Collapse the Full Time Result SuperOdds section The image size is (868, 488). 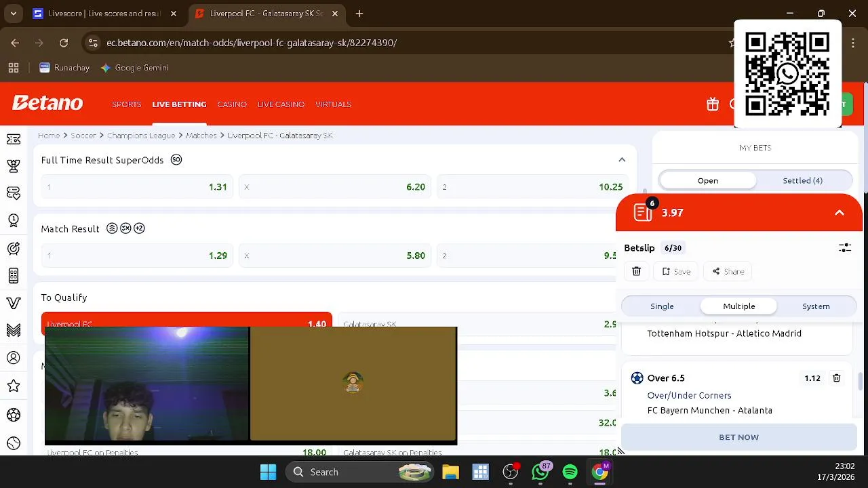click(622, 160)
